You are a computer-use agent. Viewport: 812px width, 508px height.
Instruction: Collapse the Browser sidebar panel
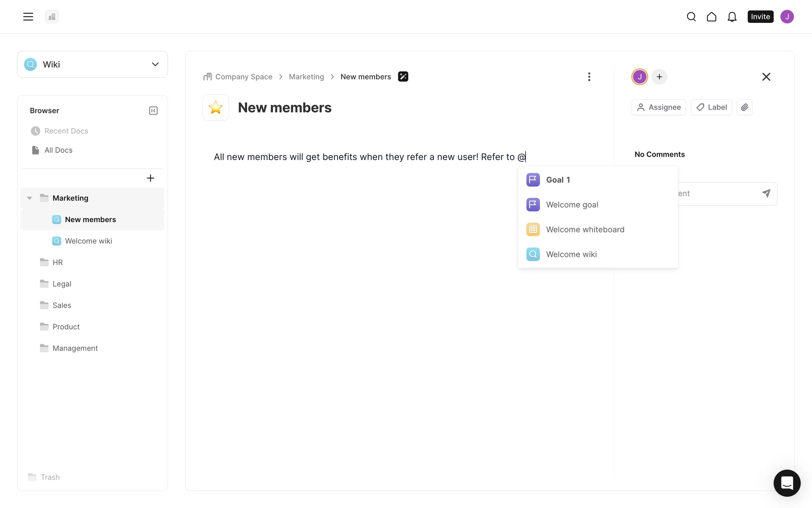pyautogui.click(x=153, y=110)
